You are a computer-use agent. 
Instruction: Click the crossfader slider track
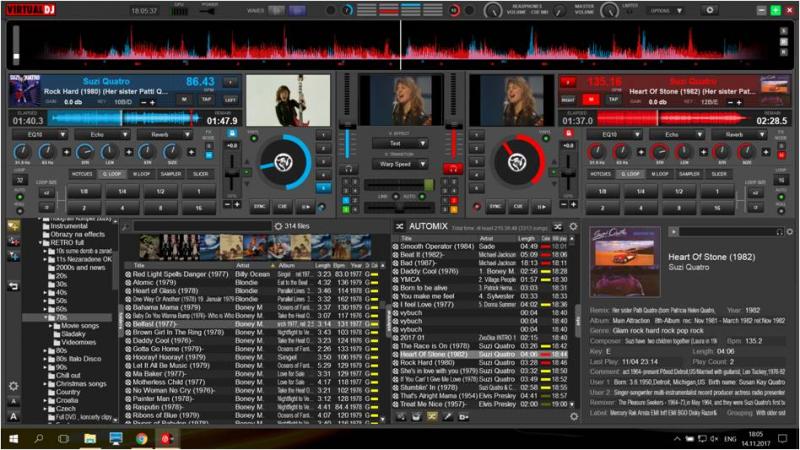pos(399,207)
